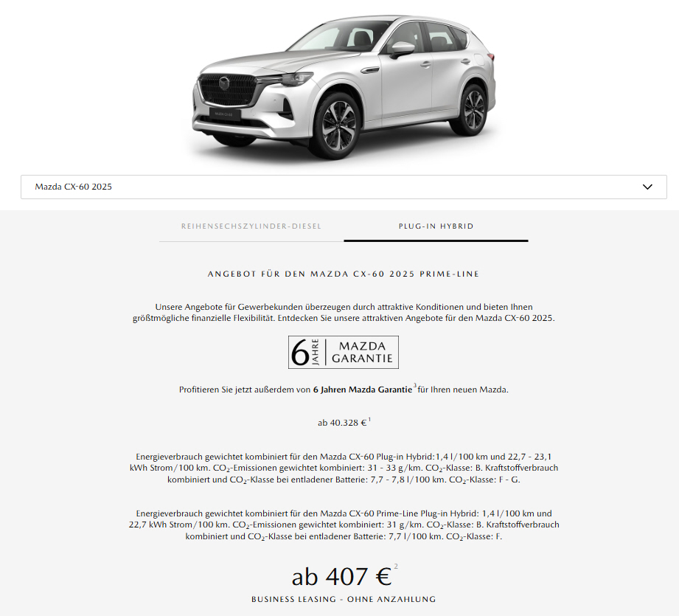The width and height of the screenshot is (679, 616).
Task: Click the 'Mazda CX-60 2025' label in selector
Action: (73, 187)
